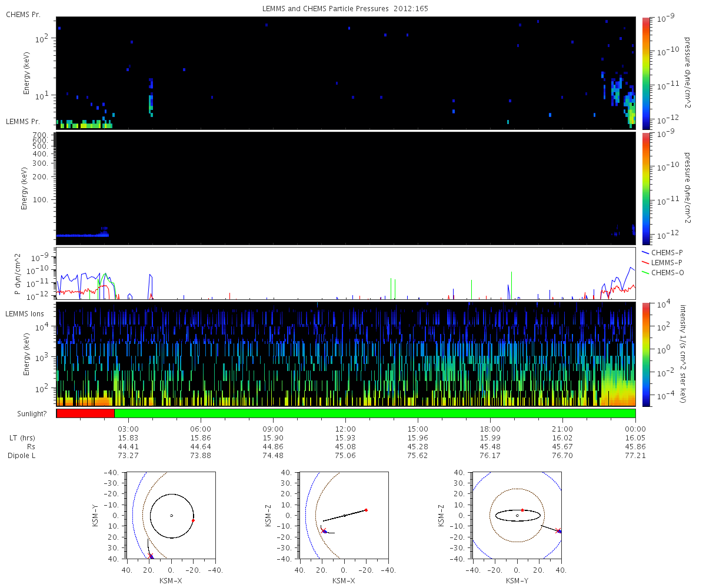The height and width of the screenshot is (588, 706).
Task: Click the 03:00 time axis tick label
Action: (128, 429)
